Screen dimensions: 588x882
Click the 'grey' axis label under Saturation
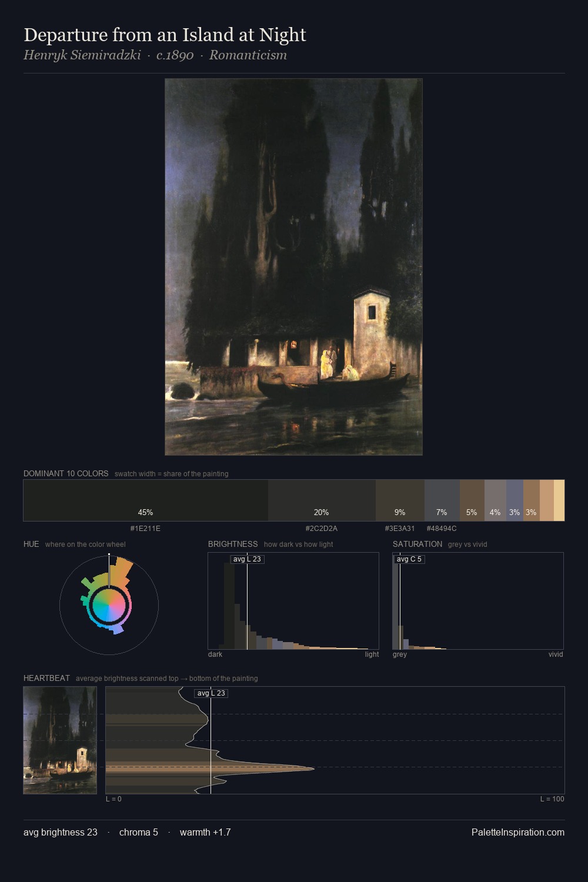click(x=400, y=654)
